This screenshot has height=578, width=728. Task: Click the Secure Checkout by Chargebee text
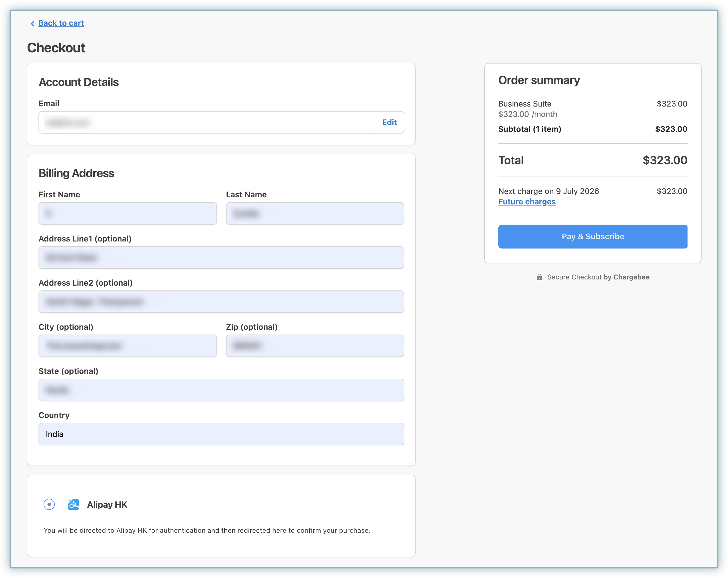click(x=598, y=277)
